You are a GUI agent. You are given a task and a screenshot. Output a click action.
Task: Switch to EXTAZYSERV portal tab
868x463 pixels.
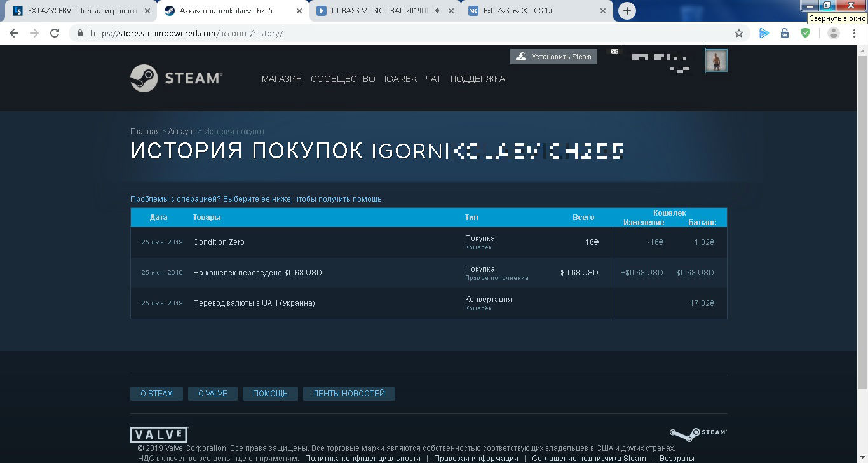[76, 11]
